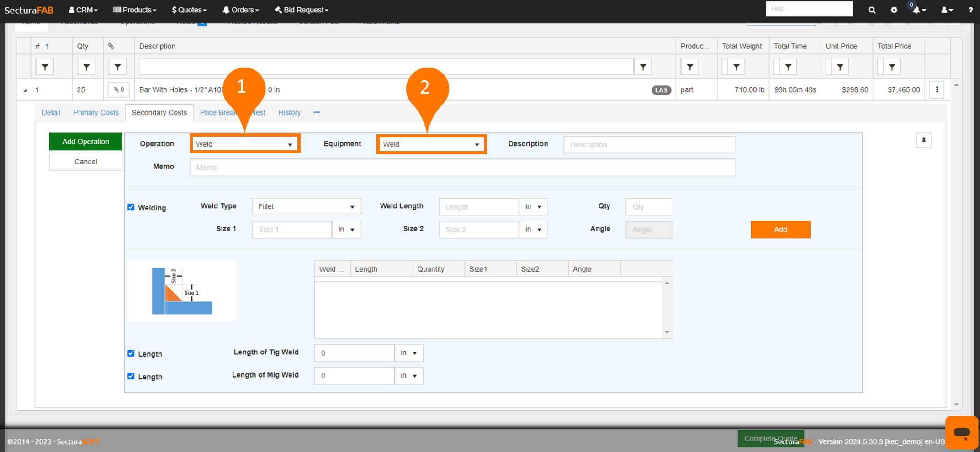Open the Operation dropdown set to Weld
Image resolution: width=980 pixels, height=452 pixels.
(244, 144)
